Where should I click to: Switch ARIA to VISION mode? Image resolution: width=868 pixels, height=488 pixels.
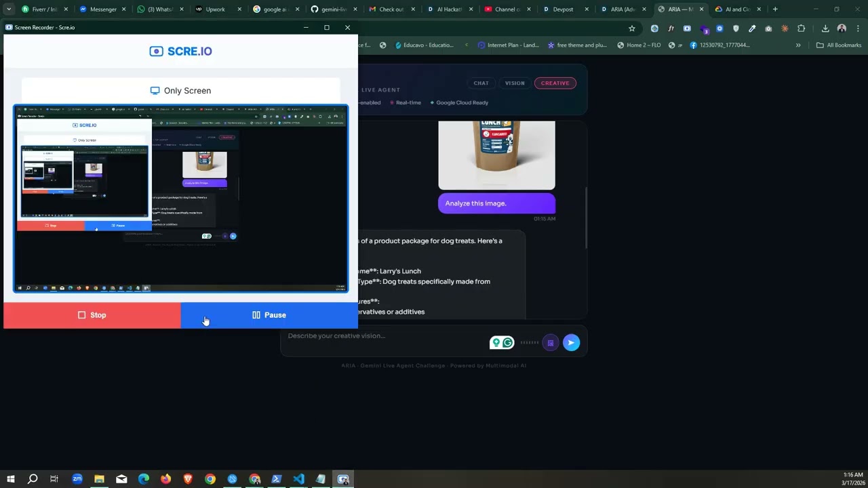tap(515, 83)
